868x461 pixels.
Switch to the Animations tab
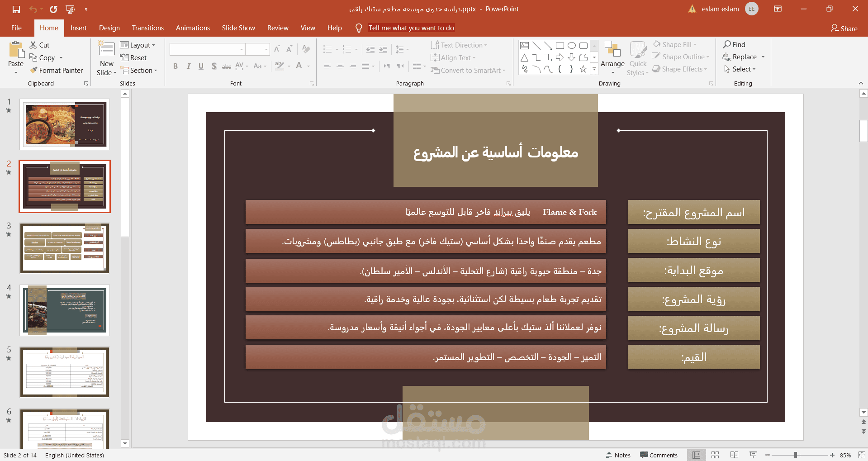pyautogui.click(x=193, y=28)
